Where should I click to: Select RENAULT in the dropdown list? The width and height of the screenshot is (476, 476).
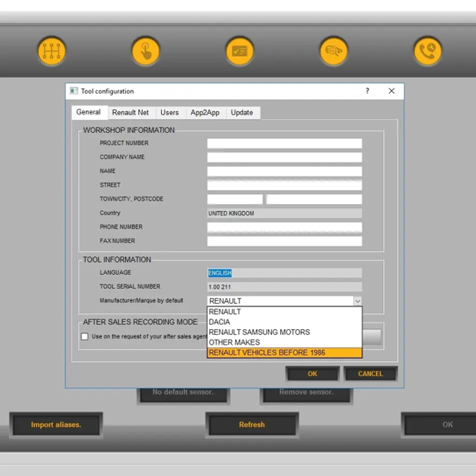tap(284, 312)
